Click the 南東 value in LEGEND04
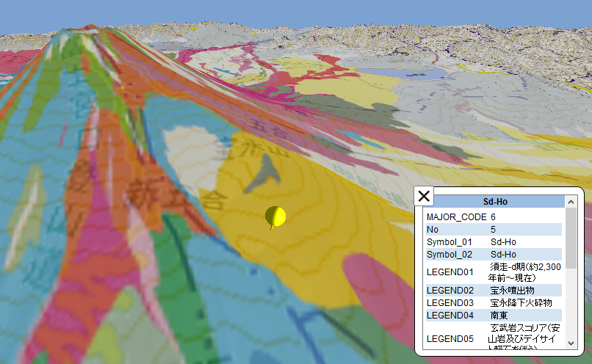The width and height of the screenshot is (592, 364). 500,315
